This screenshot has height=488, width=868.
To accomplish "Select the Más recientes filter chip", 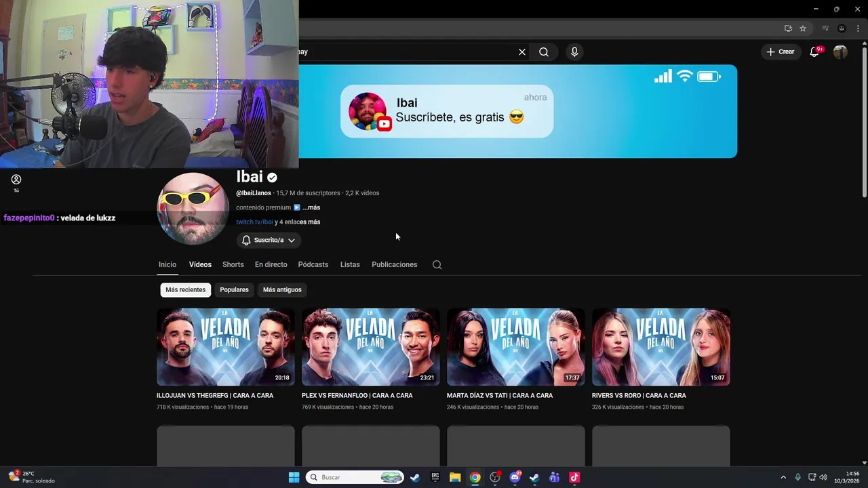I will tap(185, 289).
